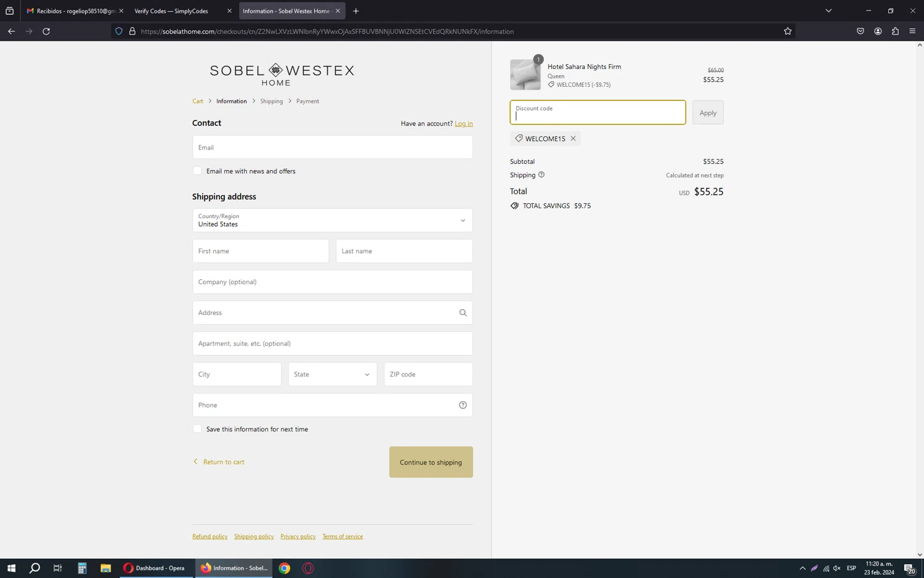Focus the First name field
Screen dimensions: 924x578
[x=261, y=251]
